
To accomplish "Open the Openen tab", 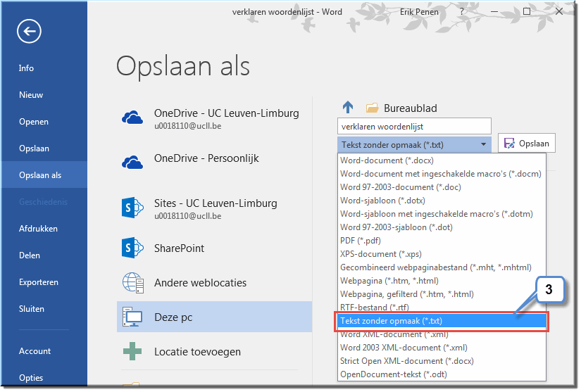I will 34,122.
